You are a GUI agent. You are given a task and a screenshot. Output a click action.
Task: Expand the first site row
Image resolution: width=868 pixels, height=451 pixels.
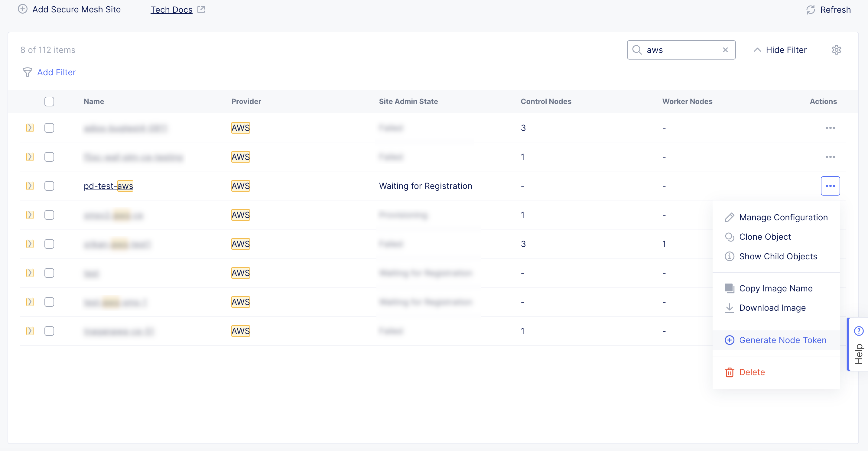[x=30, y=128]
